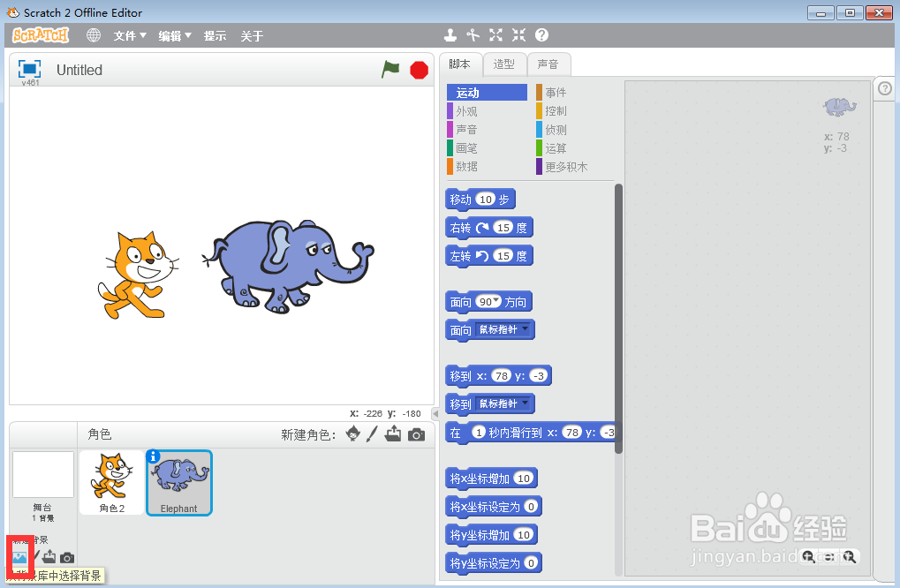Select the 外观 block category
The image size is (900, 588).
pos(487,110)
